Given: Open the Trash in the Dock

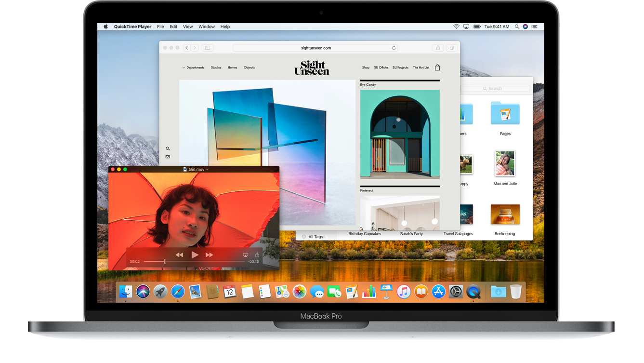Looking at the screenshot, I should pos(516,292).
